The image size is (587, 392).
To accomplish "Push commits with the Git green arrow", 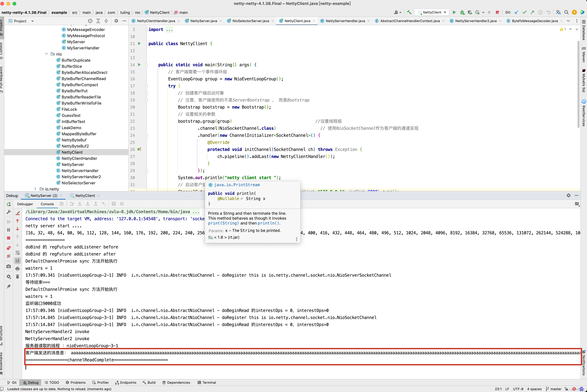I will 532,12.
